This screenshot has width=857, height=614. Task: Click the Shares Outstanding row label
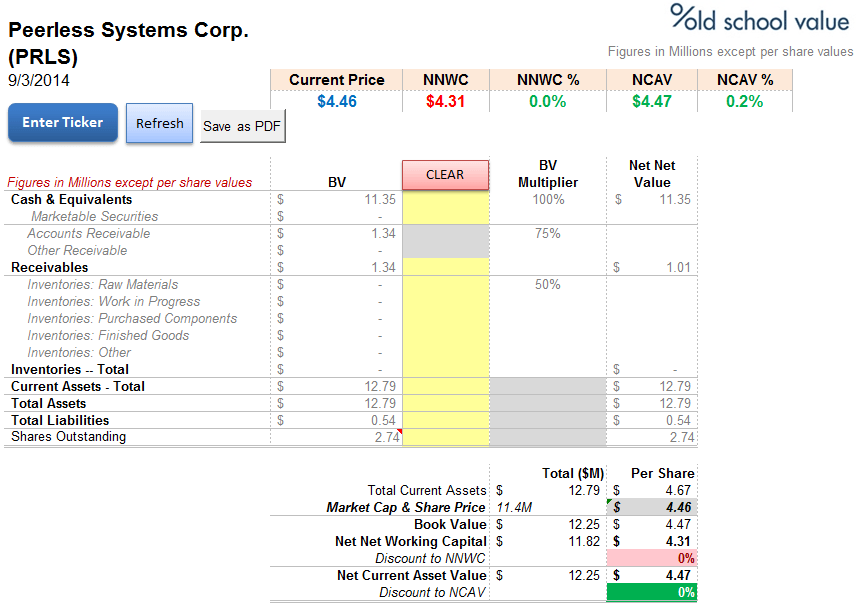(68, 436)
